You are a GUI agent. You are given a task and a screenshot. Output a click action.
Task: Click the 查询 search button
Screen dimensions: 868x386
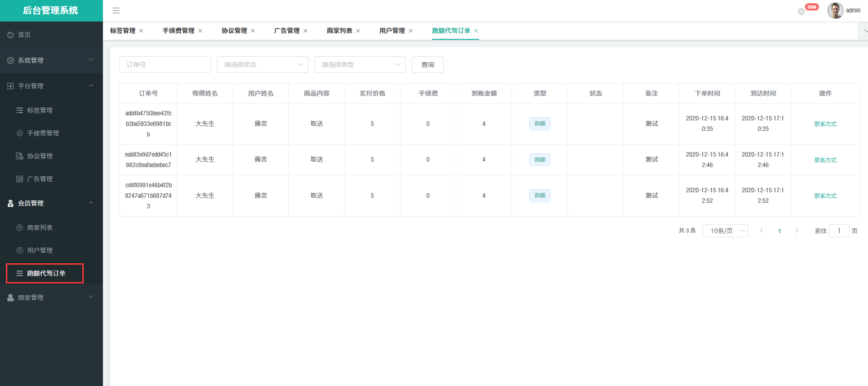click(x=427, y=65)
